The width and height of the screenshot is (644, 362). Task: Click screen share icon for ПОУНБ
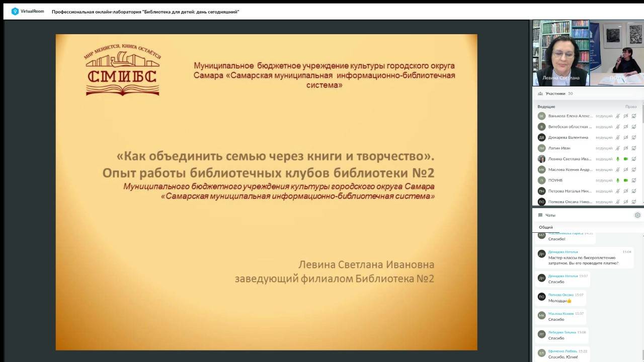pyautogui.click(x=634, y=180)
